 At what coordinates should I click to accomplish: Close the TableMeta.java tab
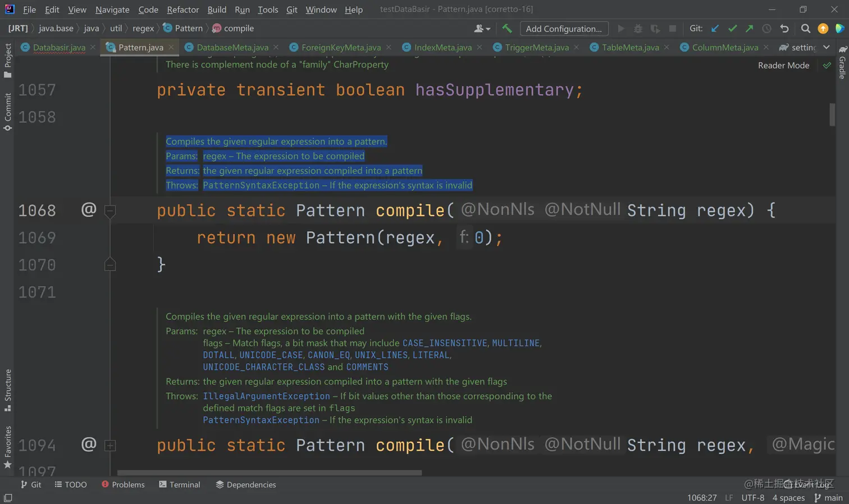(667, 47)
